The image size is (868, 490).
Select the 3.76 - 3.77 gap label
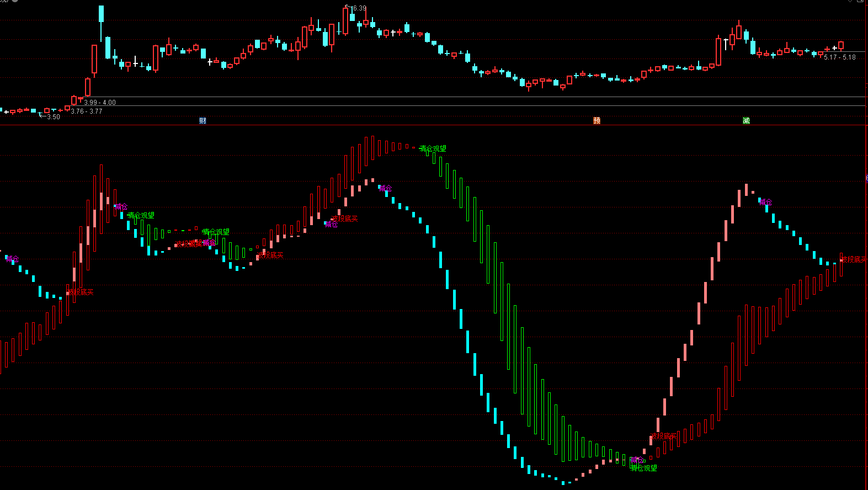(87, 111)
